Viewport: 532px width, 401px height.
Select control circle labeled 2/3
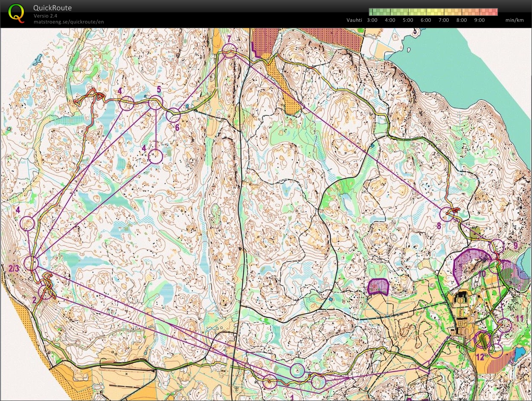coord(31,264)
